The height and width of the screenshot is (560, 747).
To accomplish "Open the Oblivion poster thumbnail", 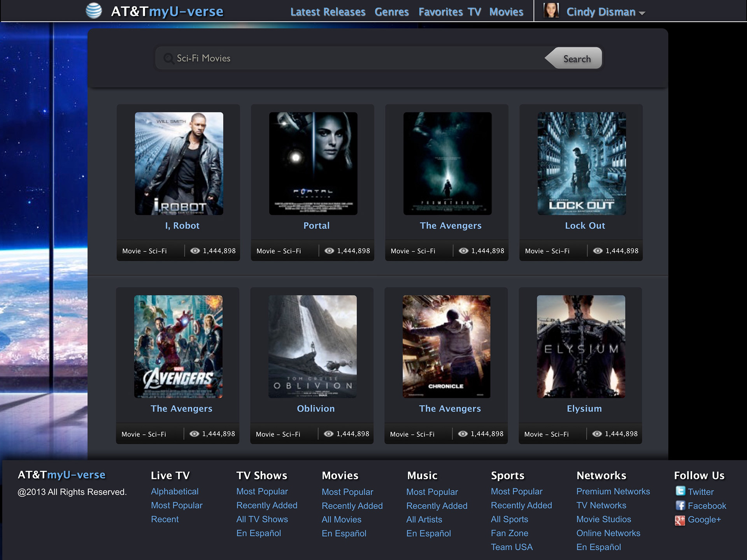I will coord(312,346).
